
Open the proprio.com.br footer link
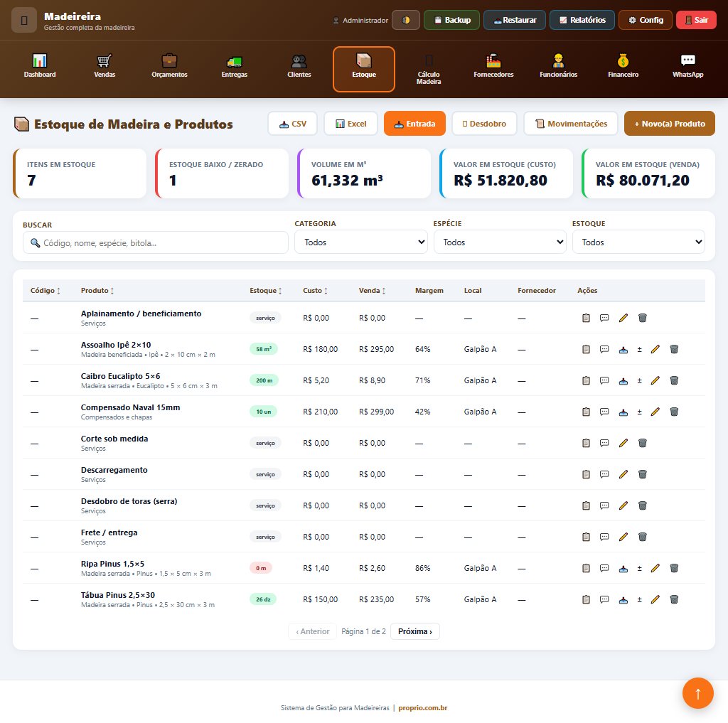click(x=423, y=708)
